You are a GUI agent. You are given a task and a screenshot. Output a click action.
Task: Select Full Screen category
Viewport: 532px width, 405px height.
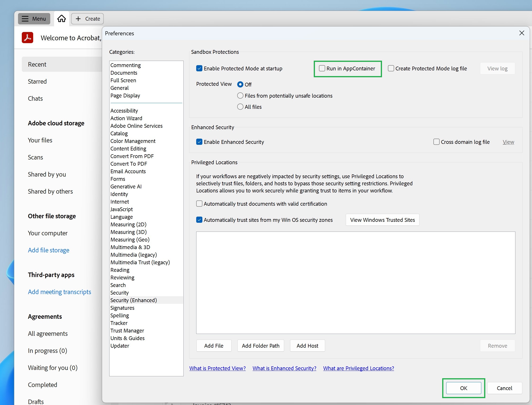pyautogui.click(x=146, y=80)
